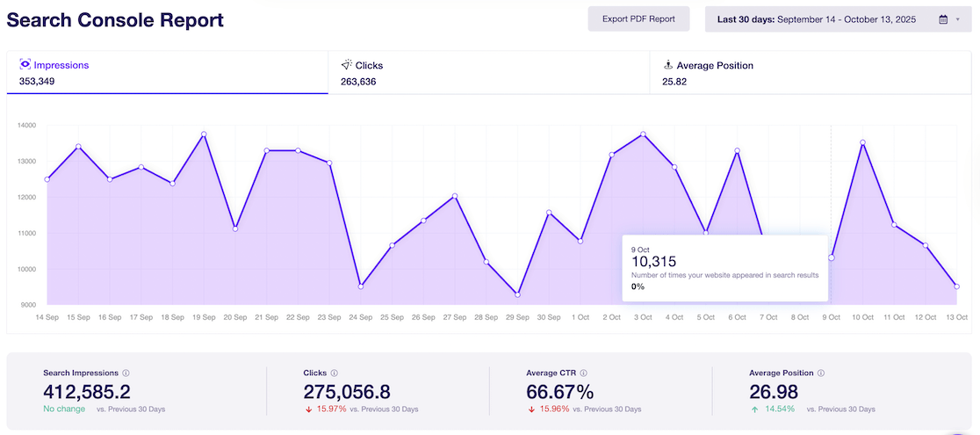Click info icon next to Search Impressions
The image size is (980, 435).
[126, 373]
